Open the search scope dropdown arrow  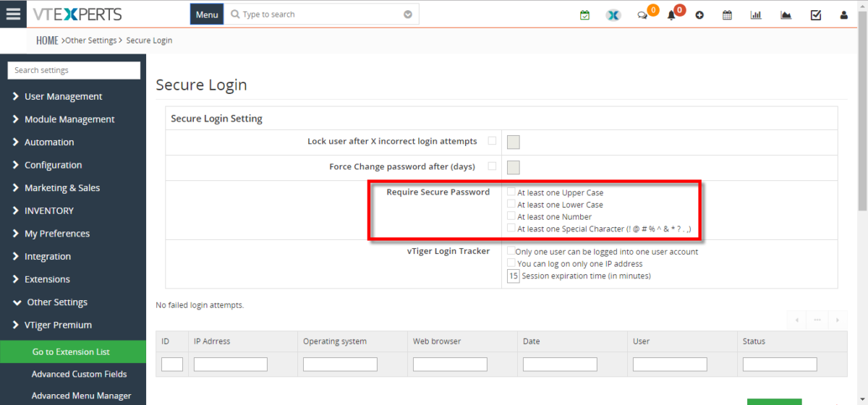coord(408,14)
